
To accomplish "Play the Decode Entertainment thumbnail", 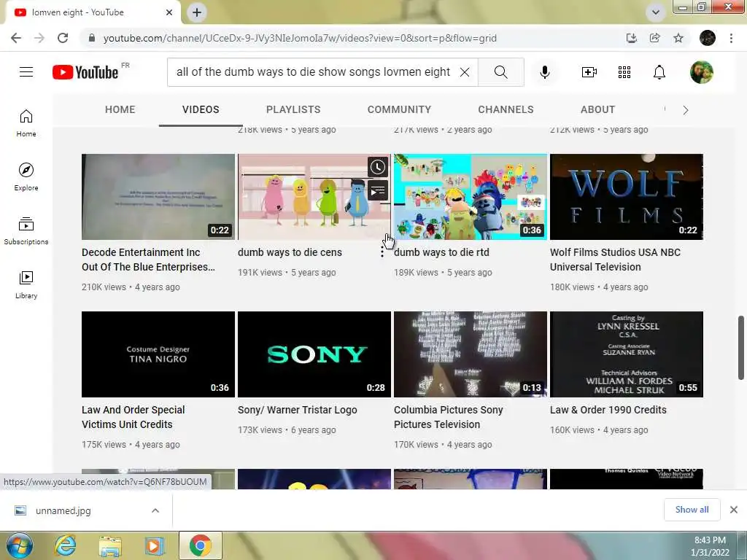I will click(158, 197).
